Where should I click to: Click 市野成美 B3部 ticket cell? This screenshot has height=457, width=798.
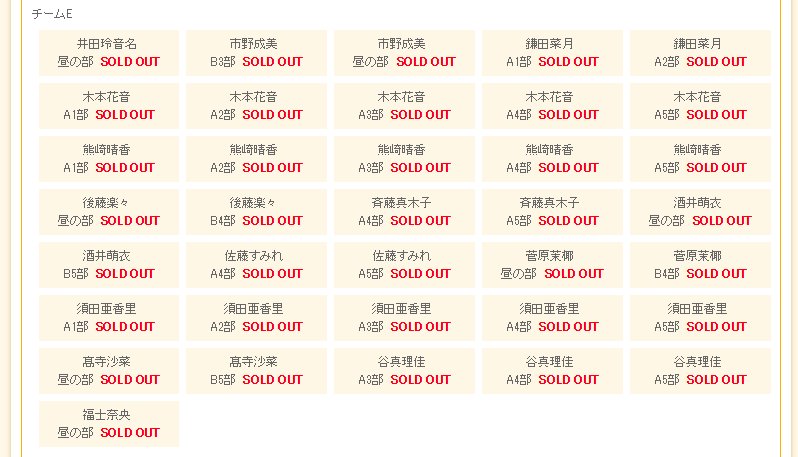point(256,53)
